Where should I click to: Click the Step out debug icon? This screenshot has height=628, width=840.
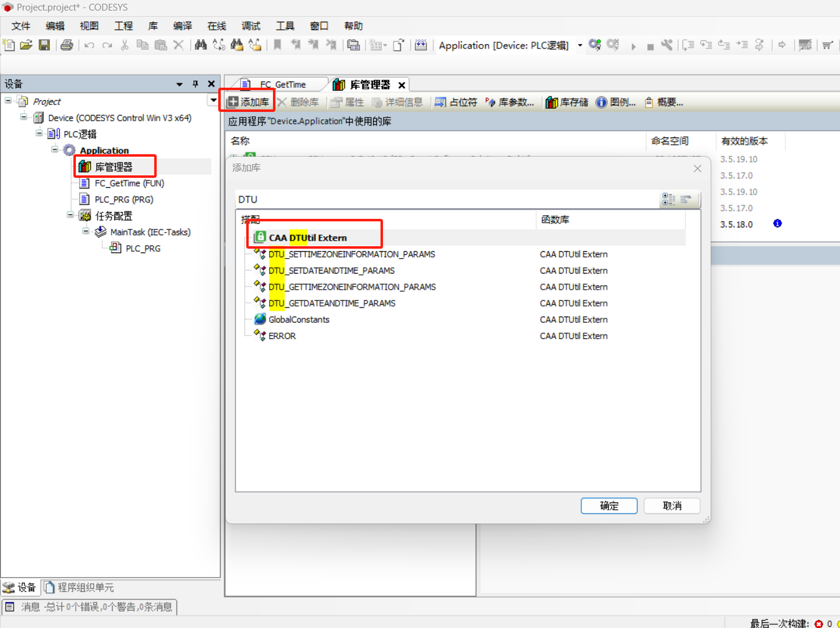click(x=724, y=45)
